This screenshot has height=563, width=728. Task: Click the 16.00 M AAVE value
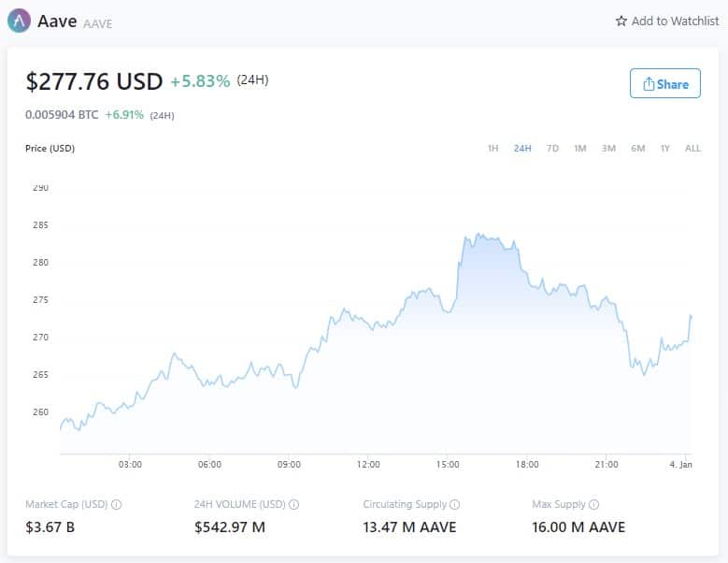578,527
